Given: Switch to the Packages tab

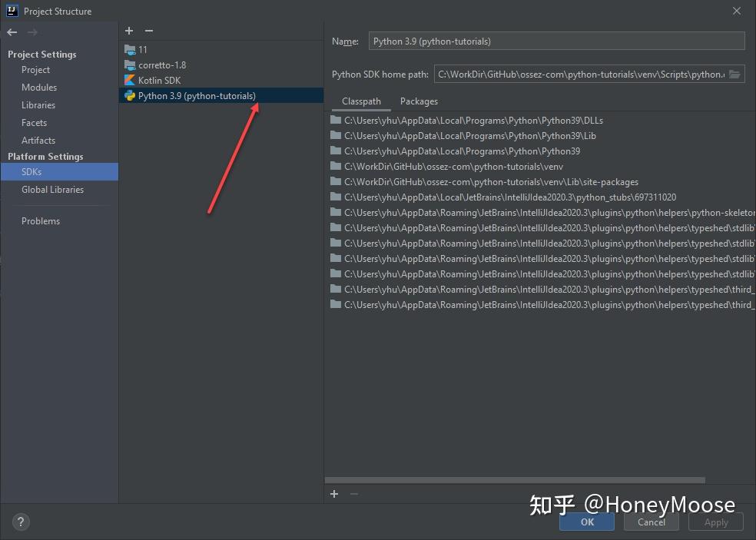Looking at the screenshot, I should pyautogui.click(x=419, y=101).
